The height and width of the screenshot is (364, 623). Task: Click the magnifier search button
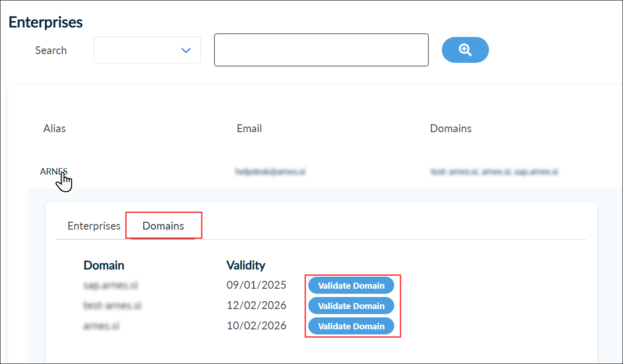465,50
